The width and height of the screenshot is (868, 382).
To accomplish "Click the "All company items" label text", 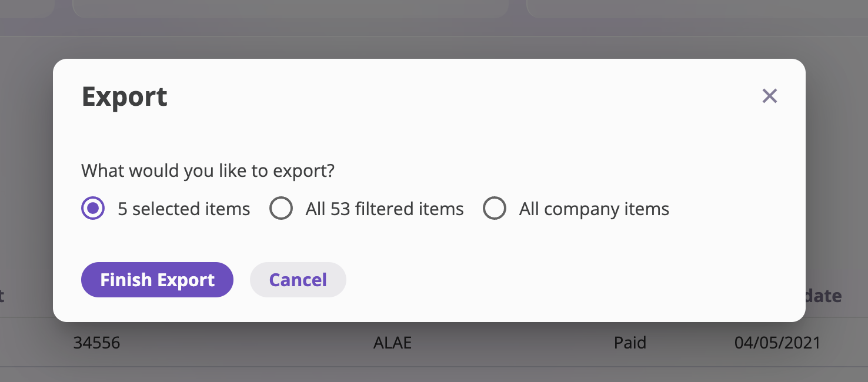I will [594, 209].
